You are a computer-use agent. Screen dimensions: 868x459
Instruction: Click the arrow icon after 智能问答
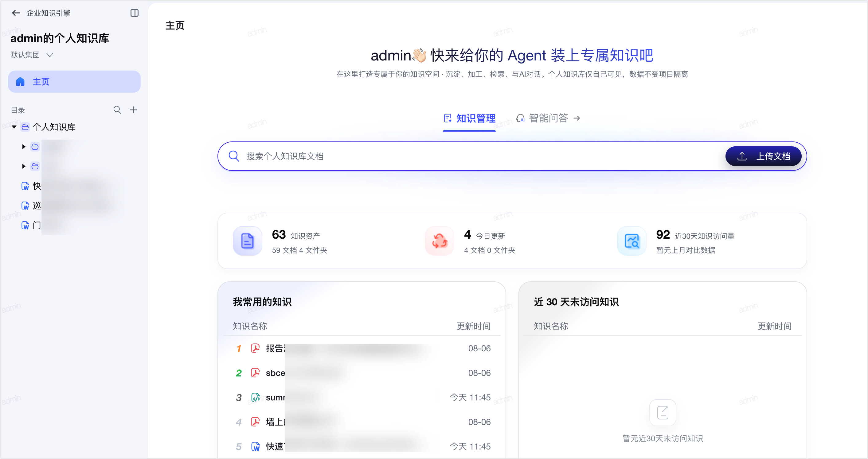click(577, 118)
